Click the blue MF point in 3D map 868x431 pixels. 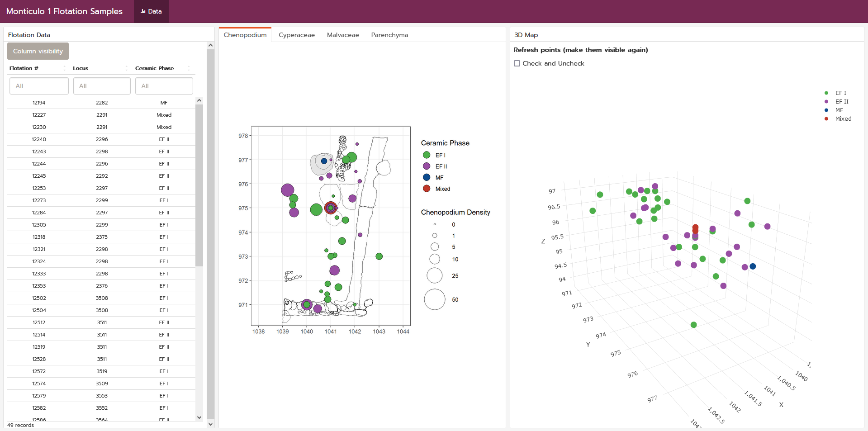pos(753,266)
